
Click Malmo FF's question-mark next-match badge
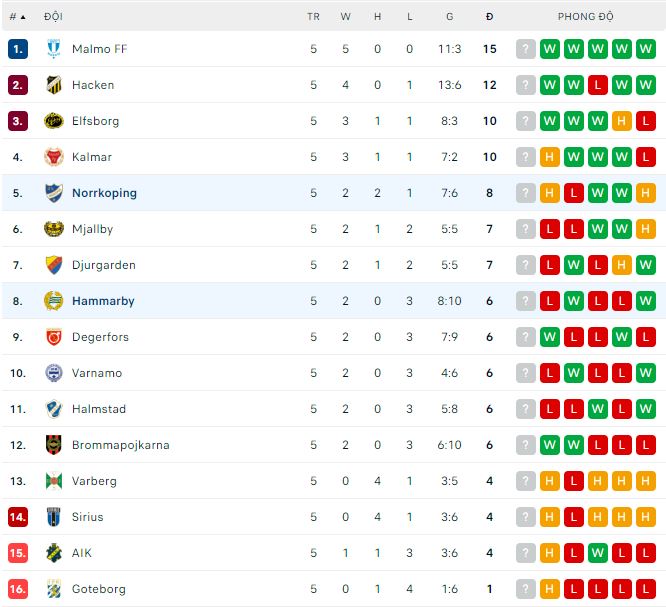coord(526,49)
